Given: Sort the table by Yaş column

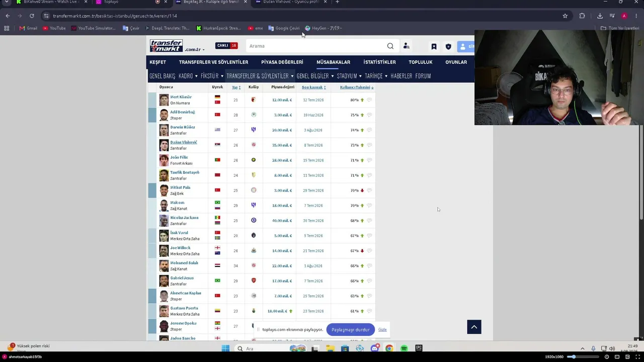Looking at the screenshot, I should coord(236,87).
